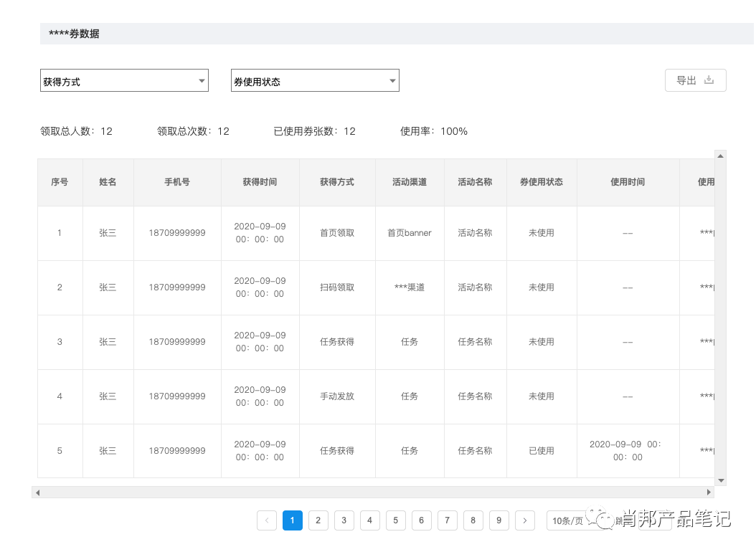Click the 姓名 column header
Screen dimensions: 756x552
(x=108, y=182)
